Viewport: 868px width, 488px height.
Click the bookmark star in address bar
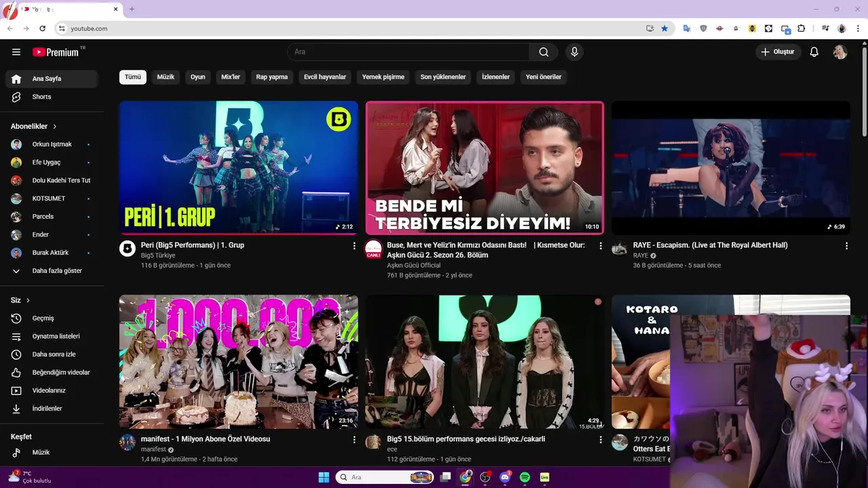click(665, 28)
